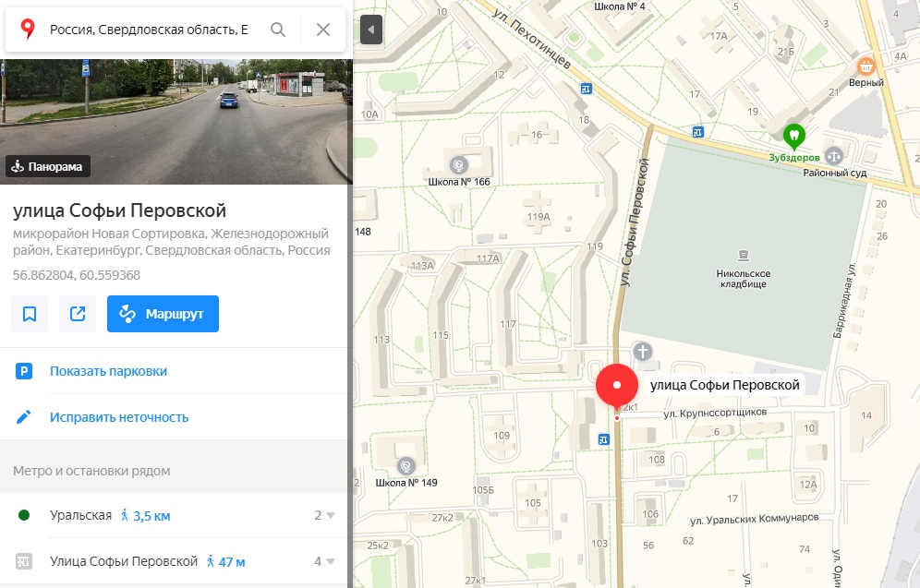Image resolution: width=920 pixels, height=588 pixels.
Task: Collapse the side panel with the arrow toggle
Action: pos(371,30)
